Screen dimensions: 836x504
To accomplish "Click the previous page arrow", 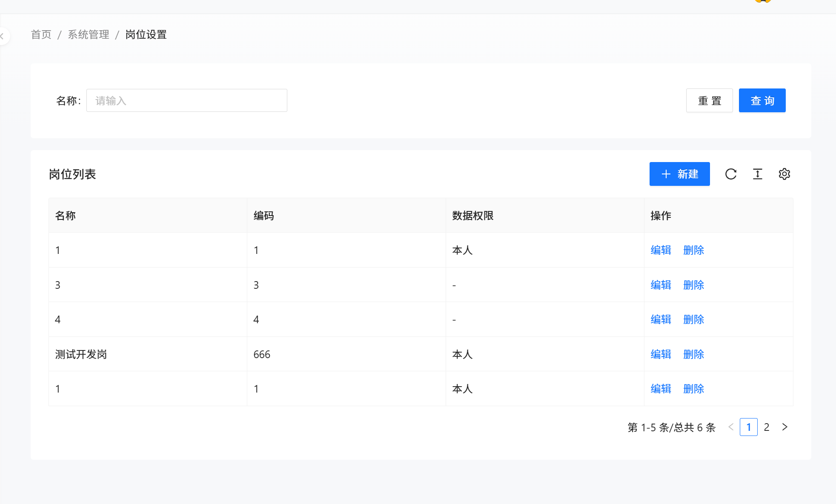I will coord(731,427).
